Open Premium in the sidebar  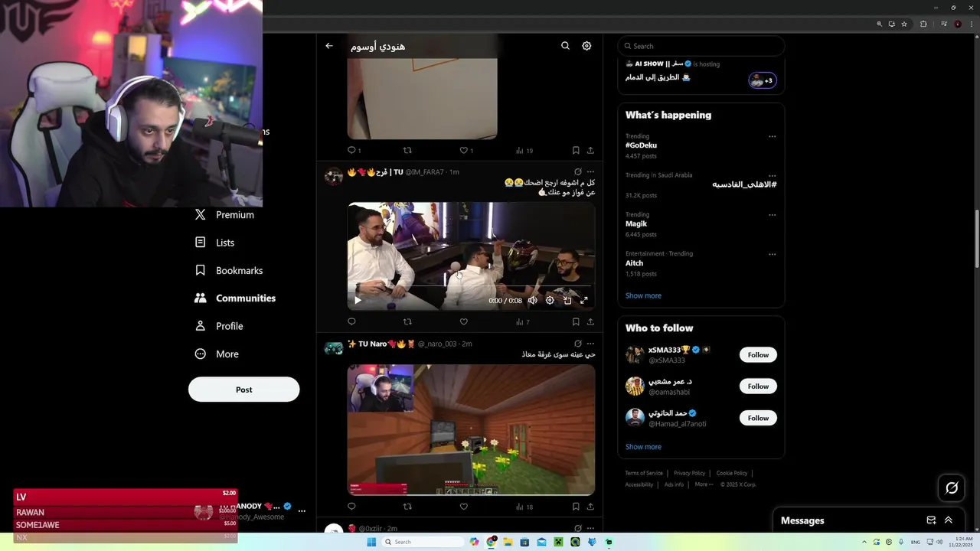224,215
